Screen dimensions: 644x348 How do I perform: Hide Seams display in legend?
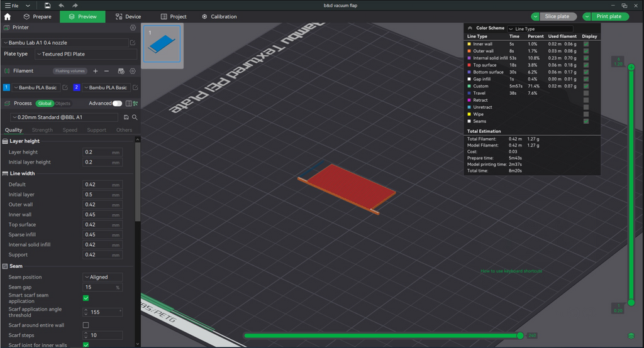586,121
